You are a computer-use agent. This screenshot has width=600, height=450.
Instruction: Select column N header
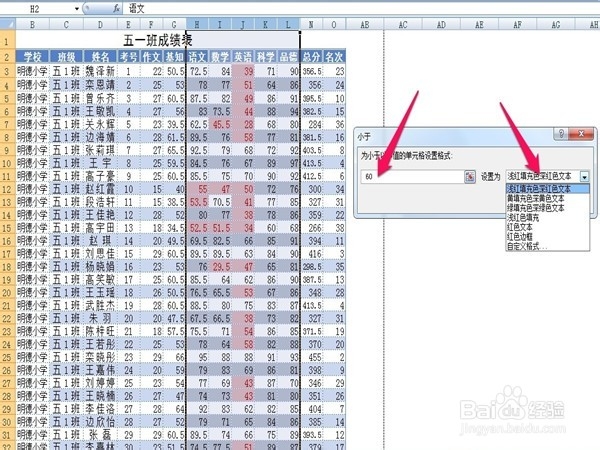311,24
